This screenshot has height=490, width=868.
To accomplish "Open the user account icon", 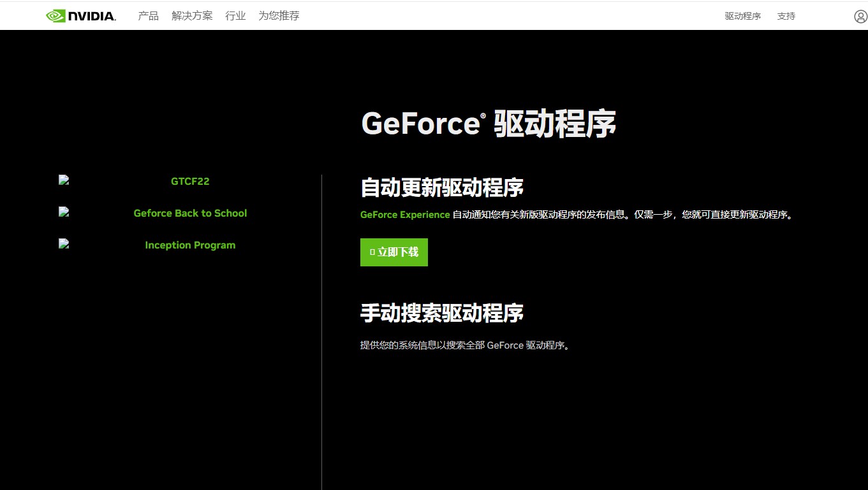I will click(x=860, y=17).
